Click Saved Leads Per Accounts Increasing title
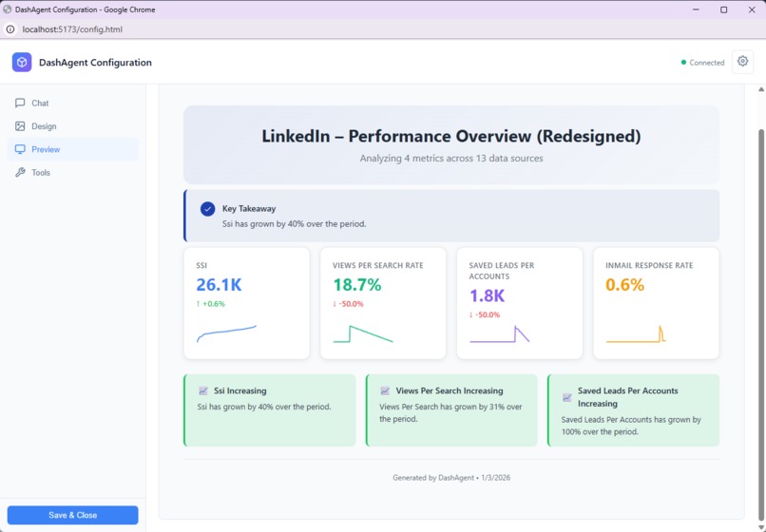This screenshot has width=766, height=532. (x=628, y=397)
